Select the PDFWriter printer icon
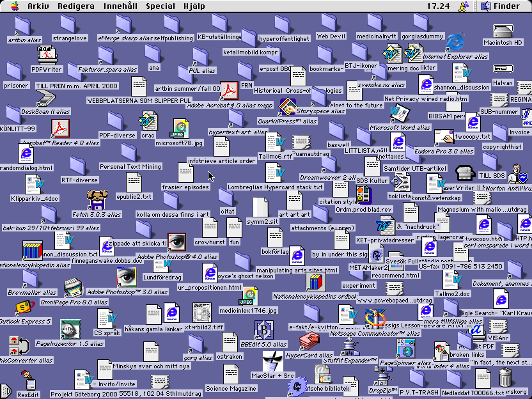Viewport: 532px width, 399px height. pyautogui.click(x=47, y=54)
